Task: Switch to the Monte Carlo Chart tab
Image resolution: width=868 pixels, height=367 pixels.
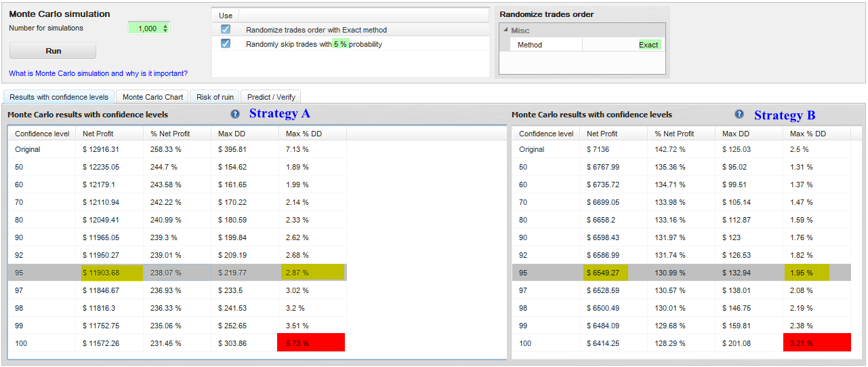Action: (x=152, y=97)
